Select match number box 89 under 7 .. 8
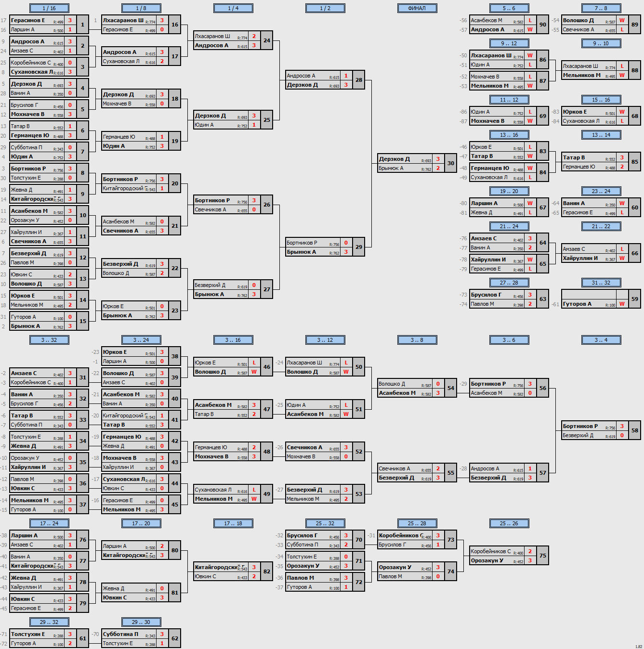Image resolution: width=644 pixels, height=649 pixels. click(x=635, y=25)
